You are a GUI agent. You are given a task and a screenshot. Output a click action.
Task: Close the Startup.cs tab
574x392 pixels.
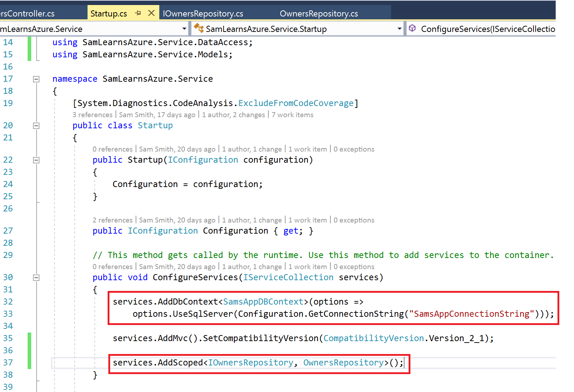click(x=151, y=13)
